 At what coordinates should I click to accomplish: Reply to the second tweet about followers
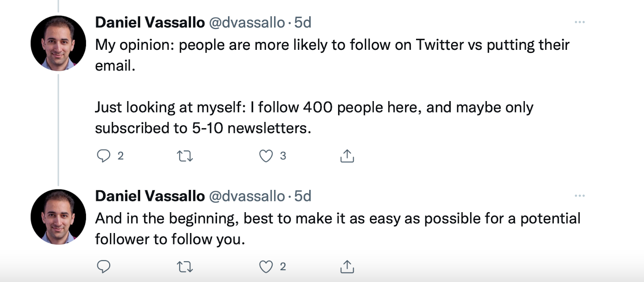[104, 267]
